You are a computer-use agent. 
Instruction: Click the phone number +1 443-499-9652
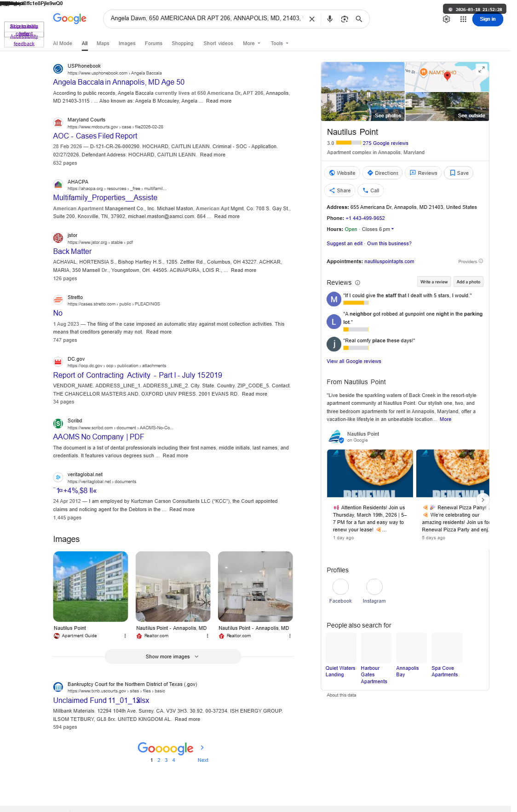(365, 219)
